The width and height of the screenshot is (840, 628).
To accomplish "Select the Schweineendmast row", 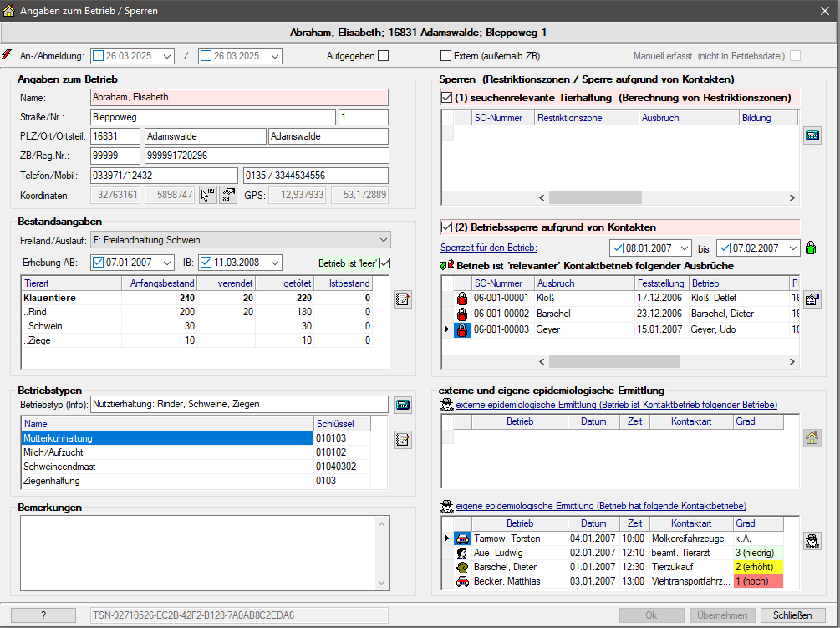I will (196, 467).
